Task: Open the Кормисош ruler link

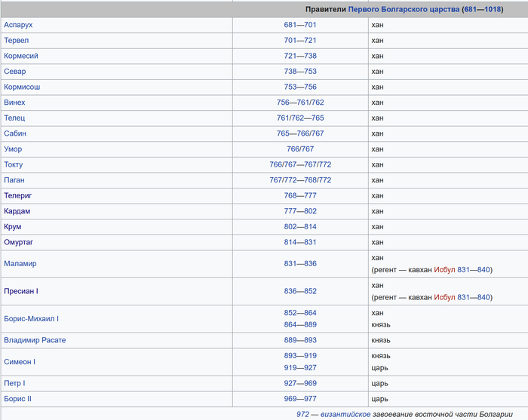Action: point(22,87)
